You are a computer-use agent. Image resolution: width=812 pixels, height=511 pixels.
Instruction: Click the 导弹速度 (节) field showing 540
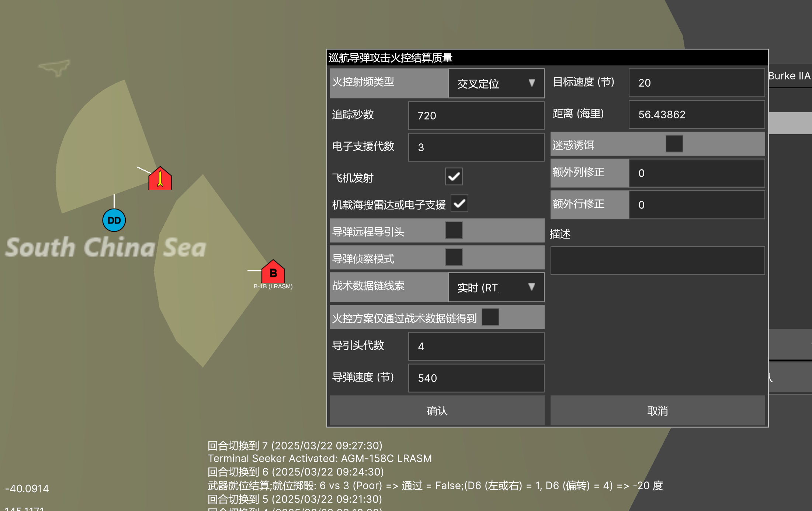click(476, 378)
